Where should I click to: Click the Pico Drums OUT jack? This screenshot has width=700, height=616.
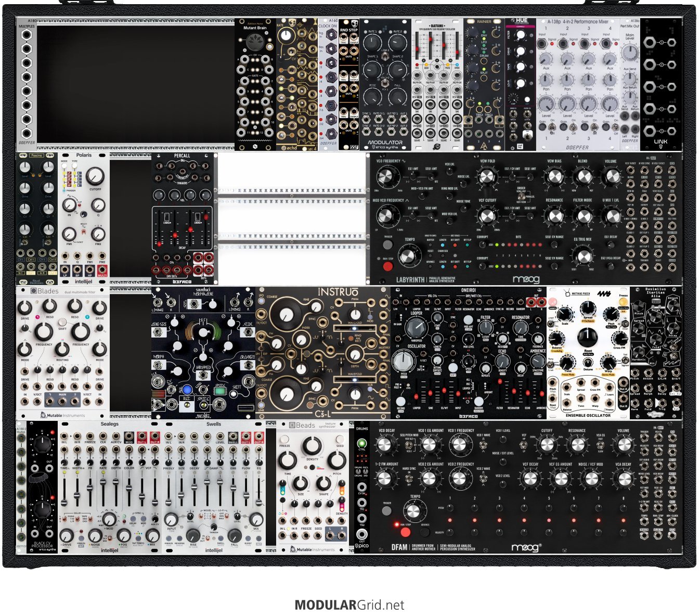tap(362, 534)
